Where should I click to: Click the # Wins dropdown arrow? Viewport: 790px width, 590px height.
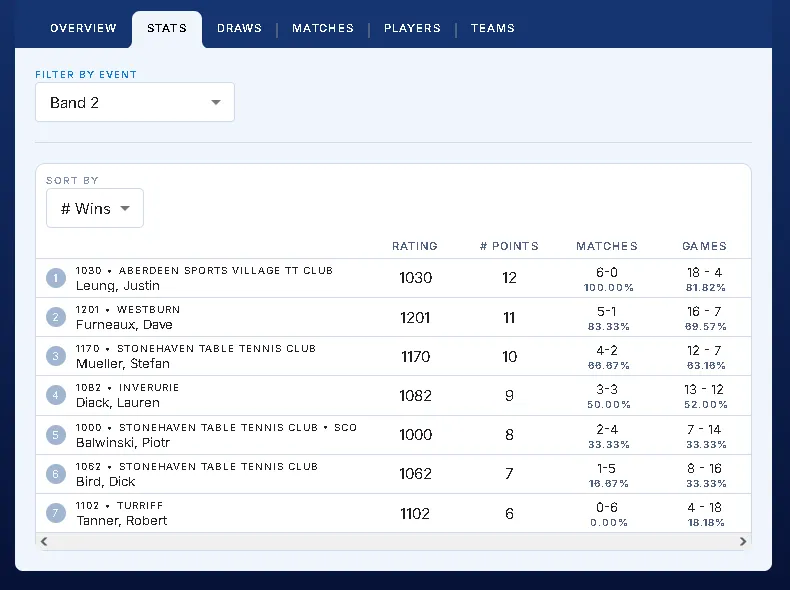point(125,208)
